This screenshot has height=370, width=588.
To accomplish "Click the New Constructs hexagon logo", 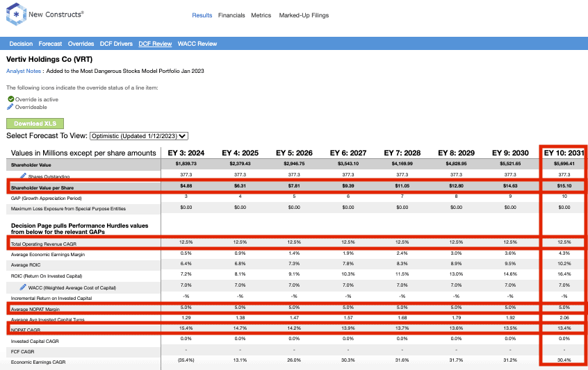I will (16, 14).
